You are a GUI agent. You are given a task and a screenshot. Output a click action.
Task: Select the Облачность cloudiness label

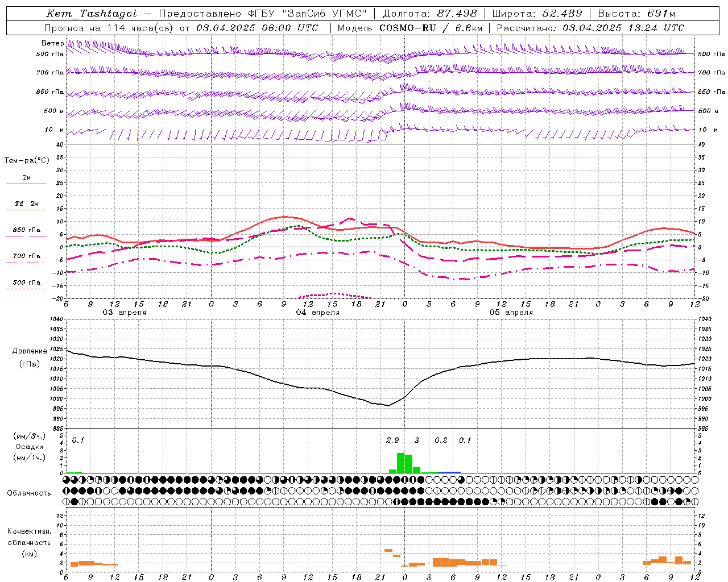29,493
